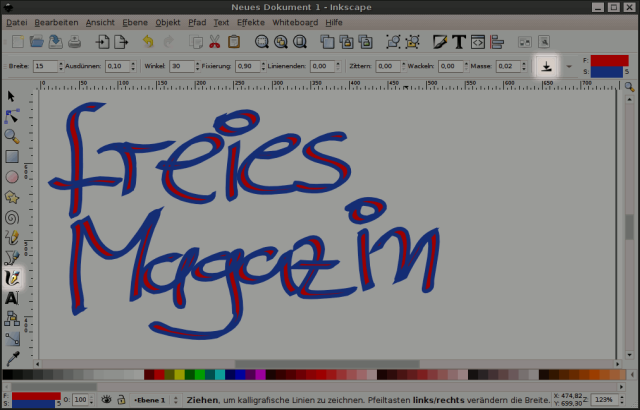Open document properties icon
Image resolution: width=640 pixels, height=410 pixels.
(x=544, y=42)
